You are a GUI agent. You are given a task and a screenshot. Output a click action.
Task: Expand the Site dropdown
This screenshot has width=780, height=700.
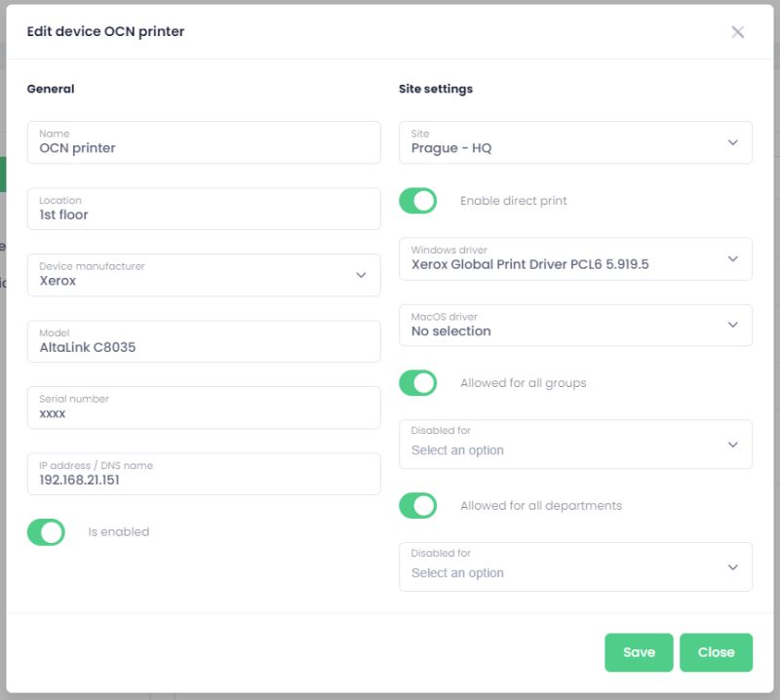click(574, 142)
